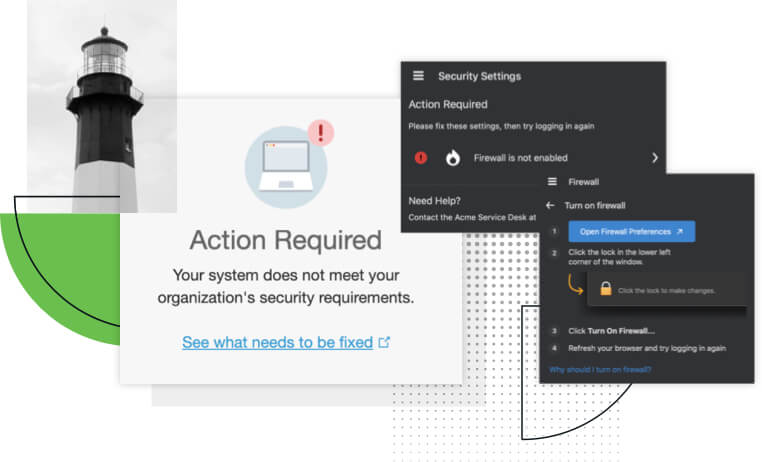Click 'Click the lock to make changes' text
Screen dimensions: 762x462
coord(665,291)
